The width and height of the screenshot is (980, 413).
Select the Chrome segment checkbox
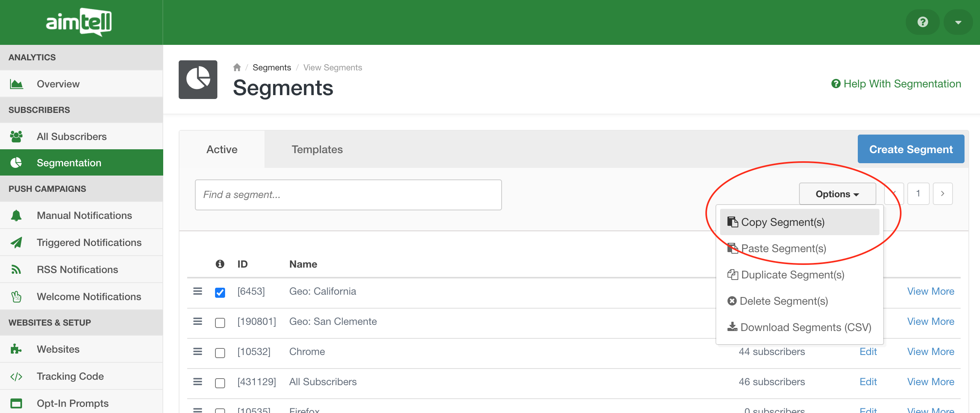coord(220,353)
